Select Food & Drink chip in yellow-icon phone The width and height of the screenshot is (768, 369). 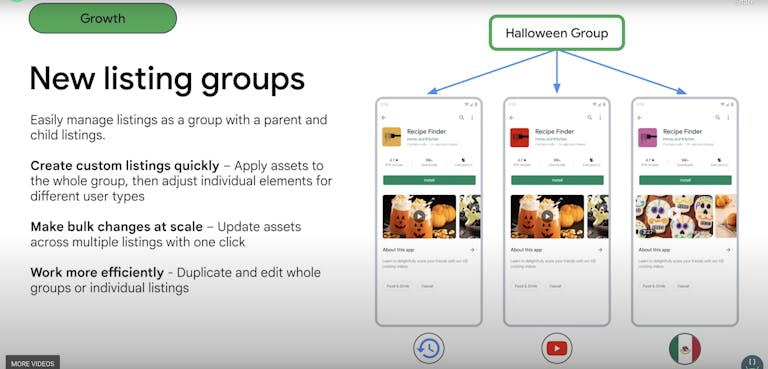pos(398,286)
